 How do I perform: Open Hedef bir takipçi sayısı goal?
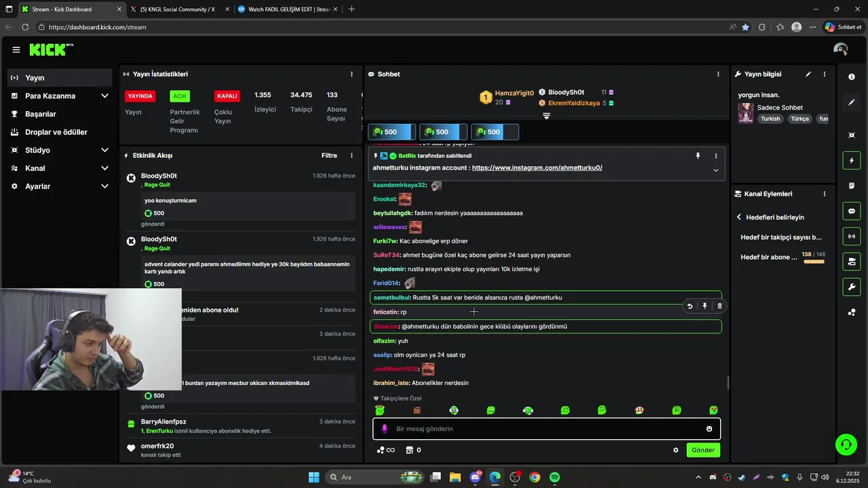781,237
